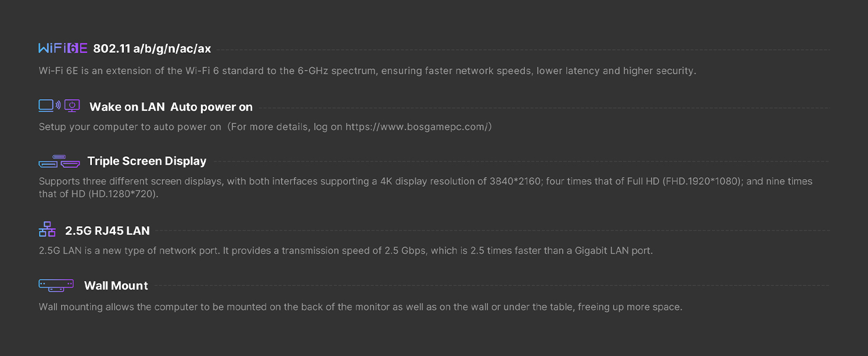Open the bosgamepc.com link

tap(416, 126)
